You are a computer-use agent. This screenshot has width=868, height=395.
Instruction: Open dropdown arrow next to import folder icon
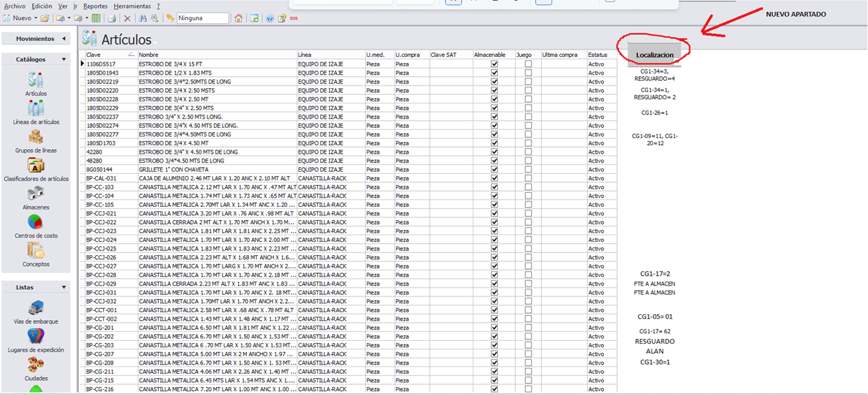(69, 19)
